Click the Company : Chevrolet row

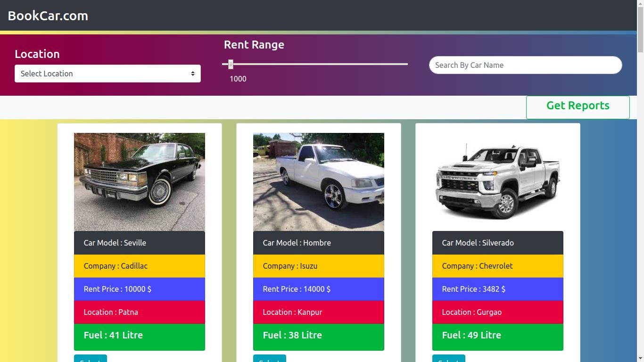coord(498,266)
